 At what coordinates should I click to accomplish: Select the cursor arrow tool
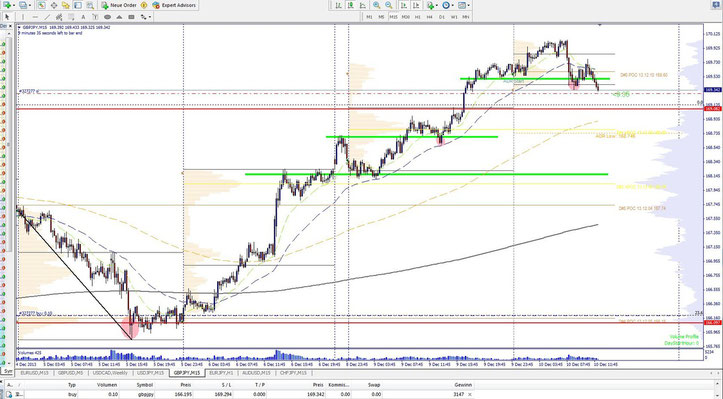click(x=7, y=17)
